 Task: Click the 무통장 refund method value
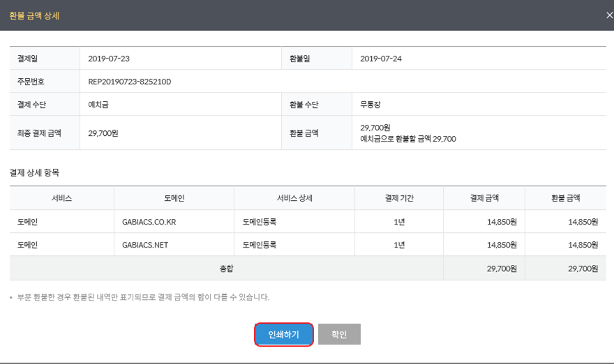[x=370, y=105]
